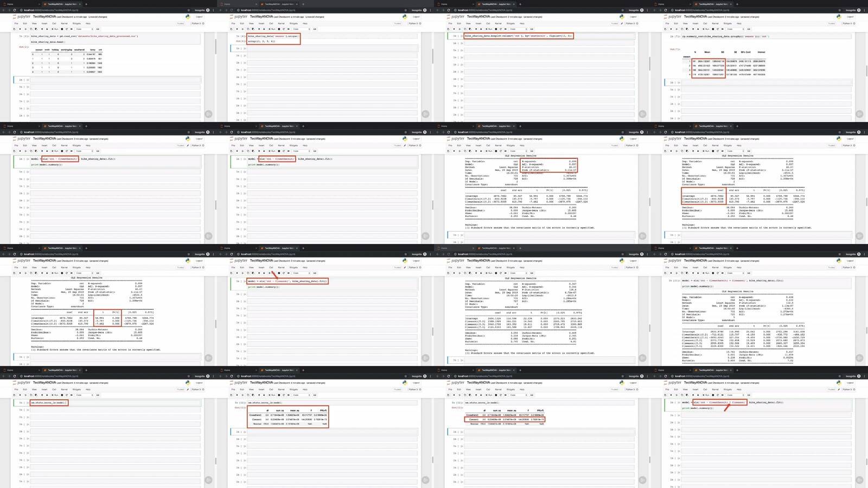This screenshot has height=488, width=868.
Task: Click new-tab plus icon in fully highlighted anova table window
Action: 303,370
